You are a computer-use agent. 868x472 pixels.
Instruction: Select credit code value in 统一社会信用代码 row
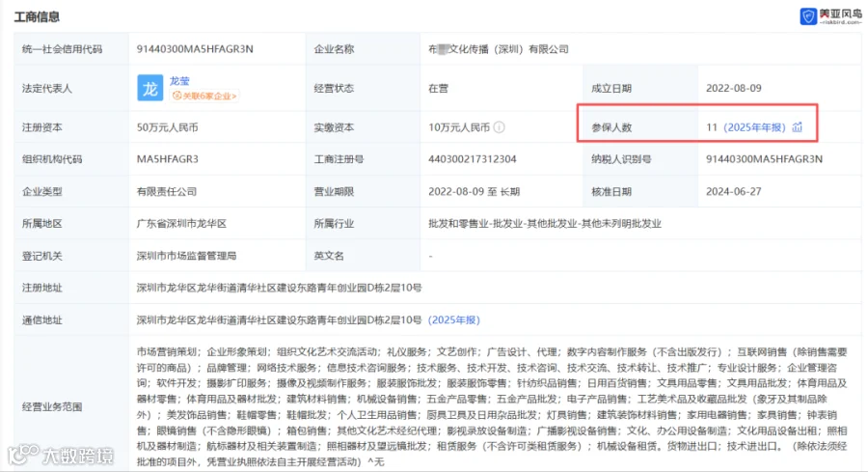195,49
